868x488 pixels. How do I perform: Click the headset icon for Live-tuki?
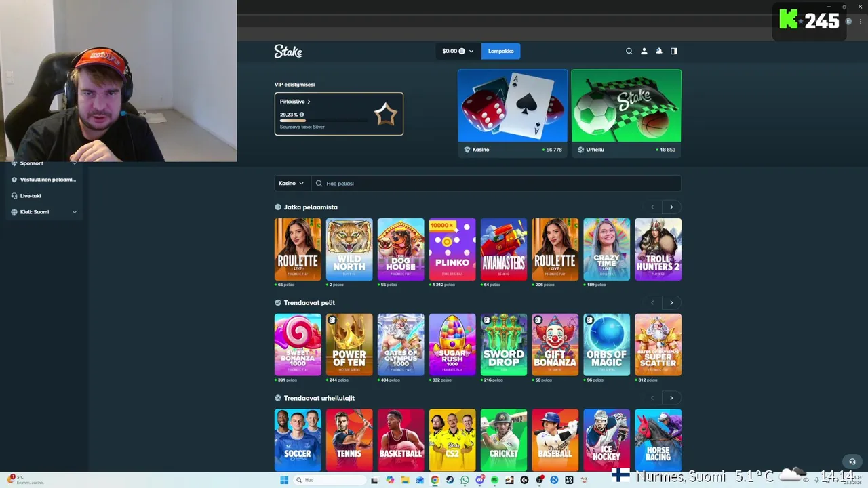pyautogui.click(x=14, y=196)
